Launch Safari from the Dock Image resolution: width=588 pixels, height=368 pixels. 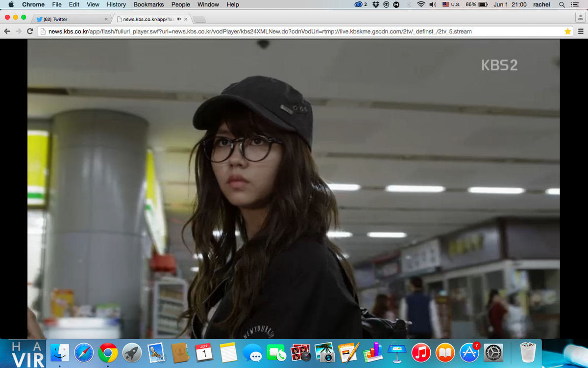(x=84, y=352)
